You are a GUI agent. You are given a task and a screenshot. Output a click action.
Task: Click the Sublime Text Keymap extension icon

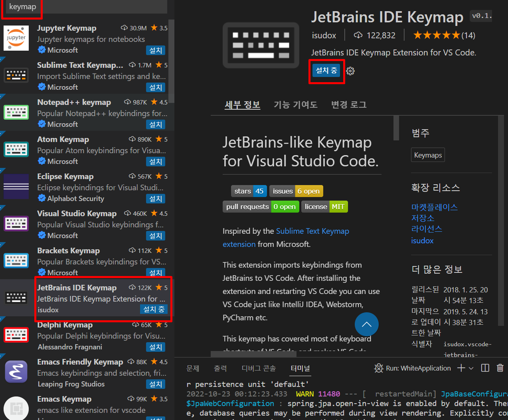tap(16, 75)
